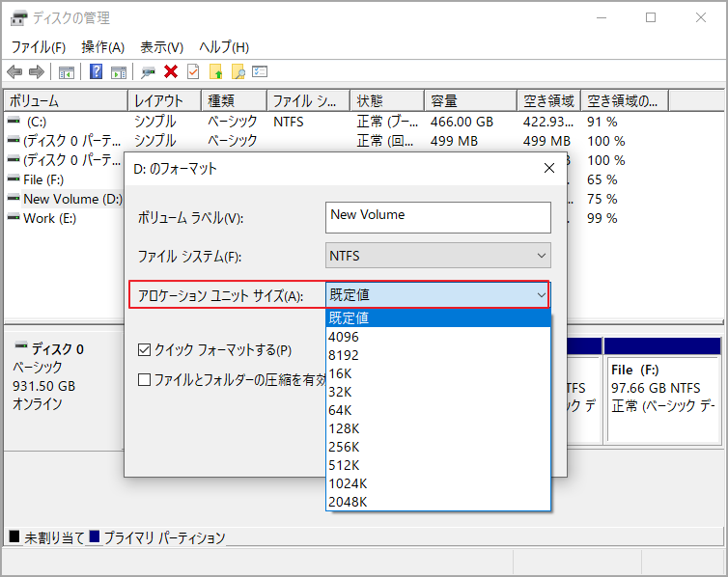Viewport: 728px width, 577px height.
Task: Click drive icon beside (C:) volume
Action: (14, 121)
